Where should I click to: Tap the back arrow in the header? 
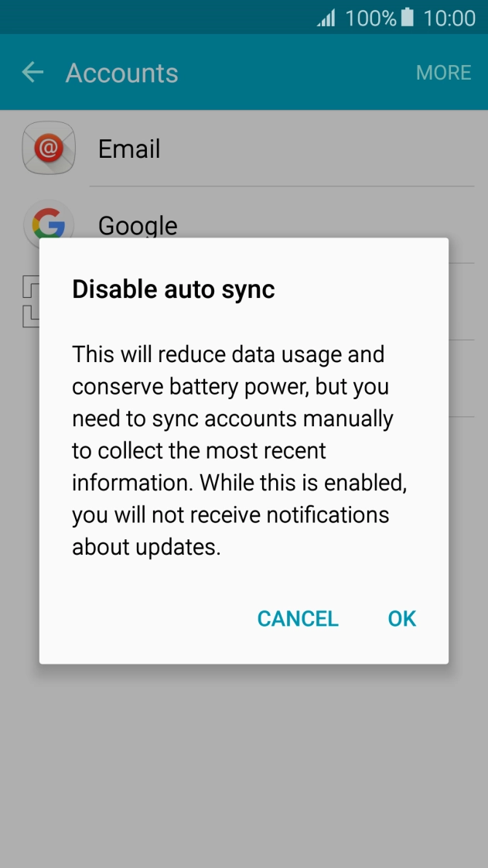click(32, 73)
